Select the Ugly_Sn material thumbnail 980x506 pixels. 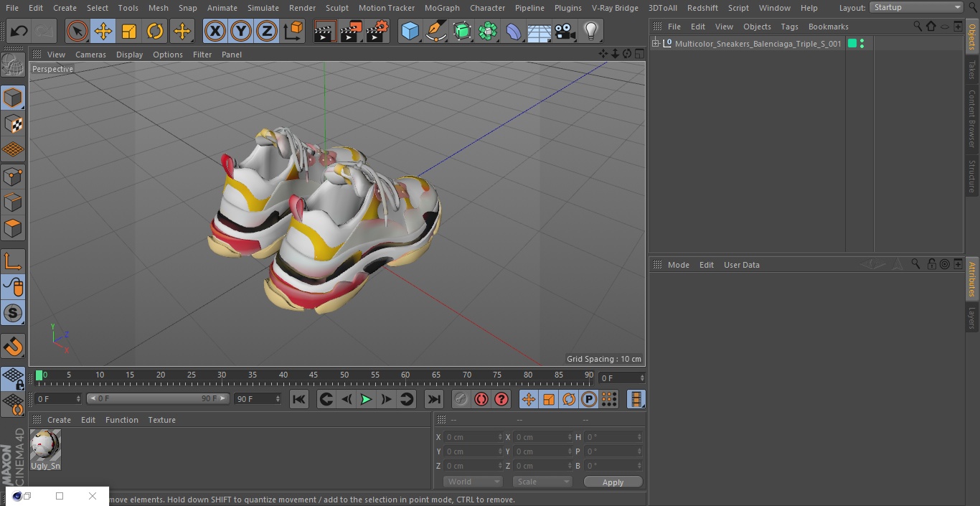point(45,445)
